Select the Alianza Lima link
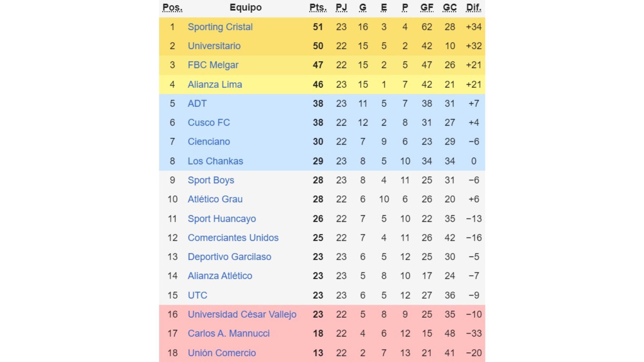Screen dimensions: 644x362 [x=215, y=84]
